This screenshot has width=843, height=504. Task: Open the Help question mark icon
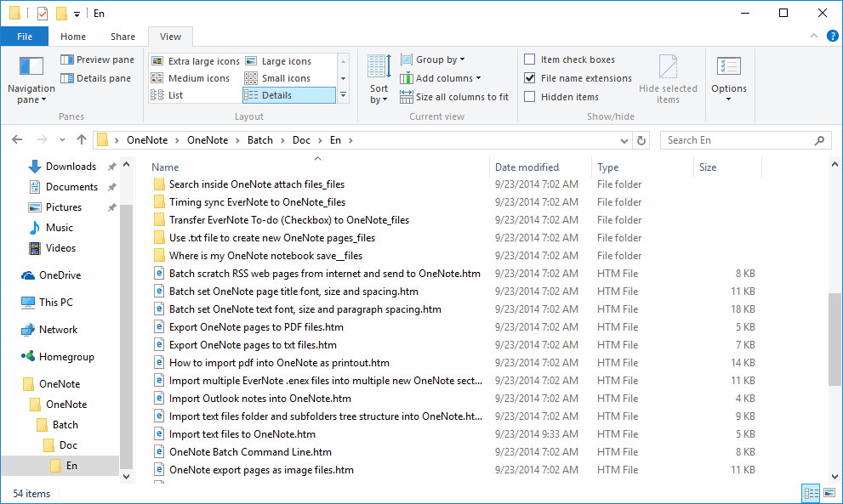[x=832, y=36]
